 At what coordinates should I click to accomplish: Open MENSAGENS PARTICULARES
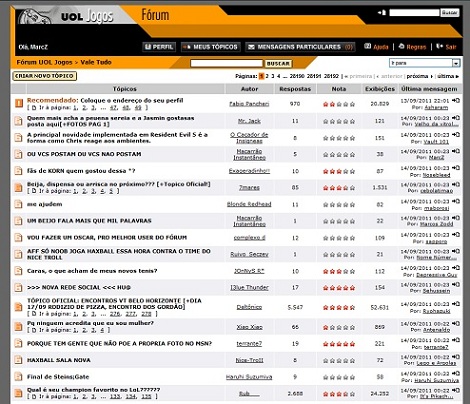coord(300,47)
